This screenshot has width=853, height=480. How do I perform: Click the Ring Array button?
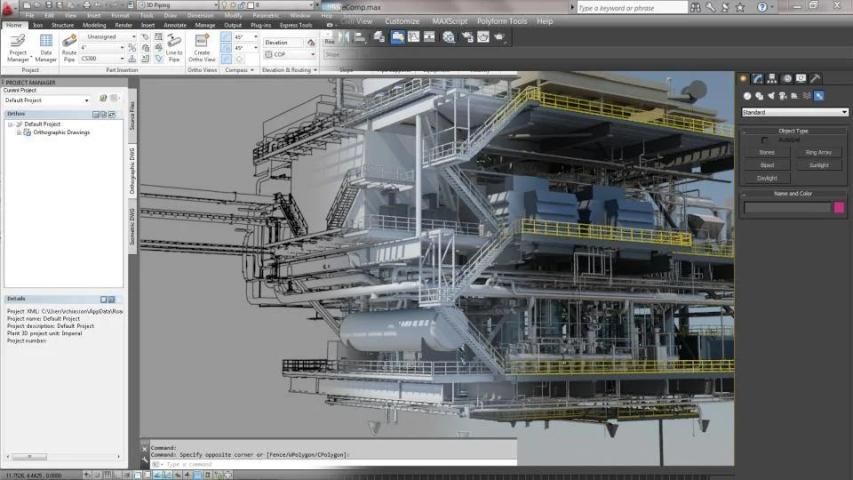coord(818,152)
